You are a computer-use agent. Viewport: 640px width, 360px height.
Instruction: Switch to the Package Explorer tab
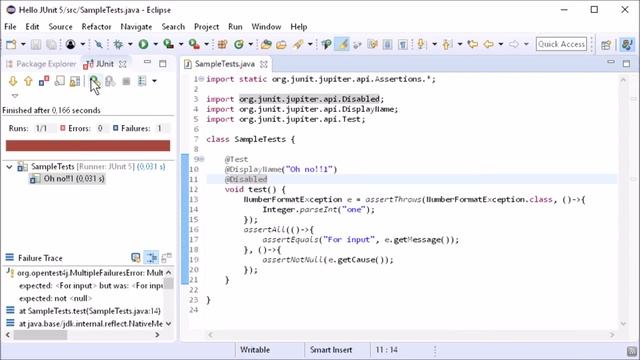click(x=41, y=64)
